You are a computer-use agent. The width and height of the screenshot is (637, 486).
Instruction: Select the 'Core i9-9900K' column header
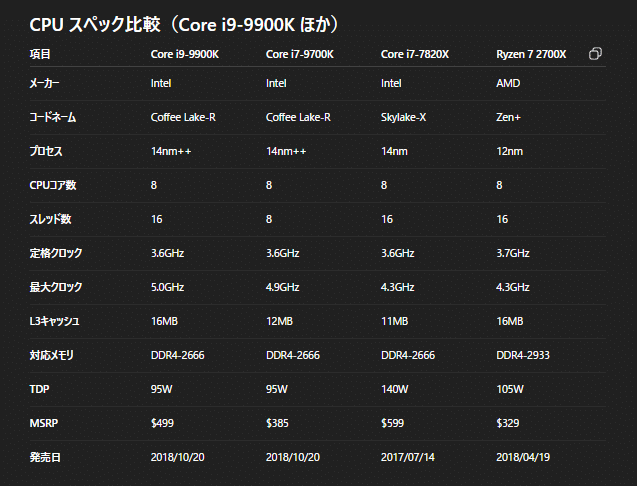(x=184, y=54)
